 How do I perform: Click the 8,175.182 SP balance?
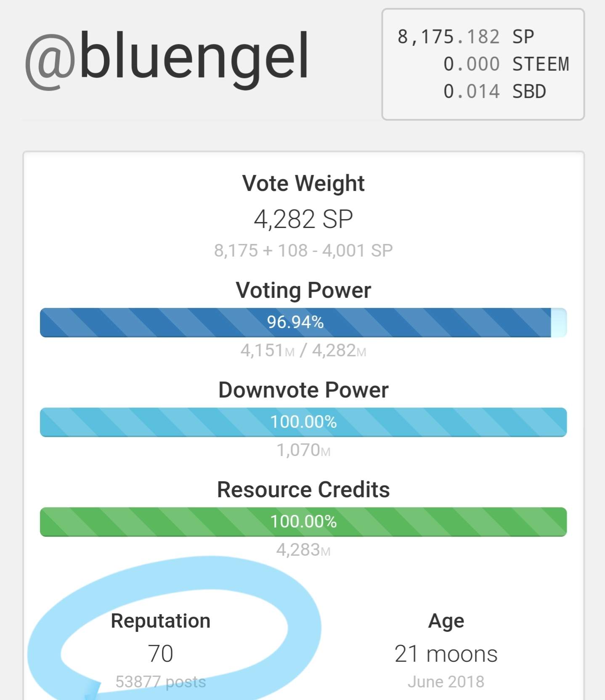point(466,37)
